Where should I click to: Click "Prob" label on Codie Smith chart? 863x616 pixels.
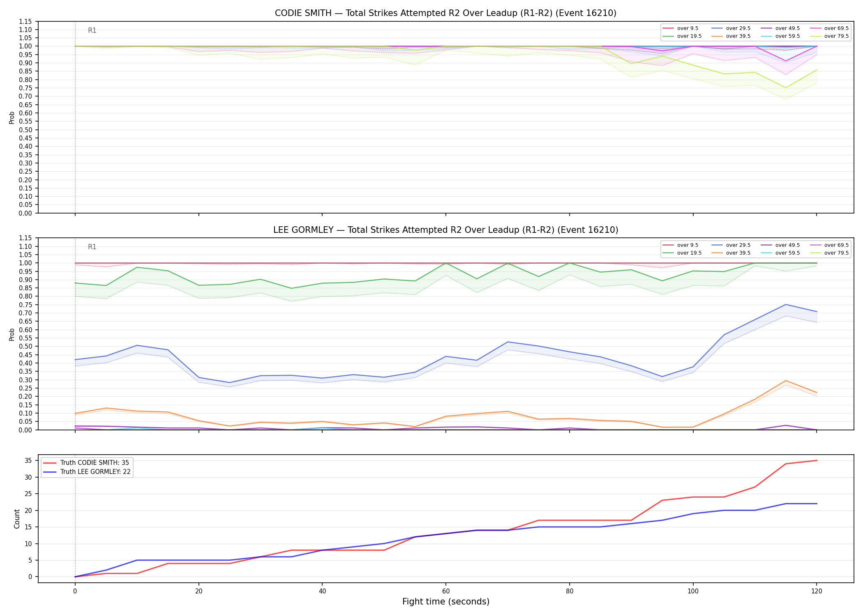coord(12,117)
